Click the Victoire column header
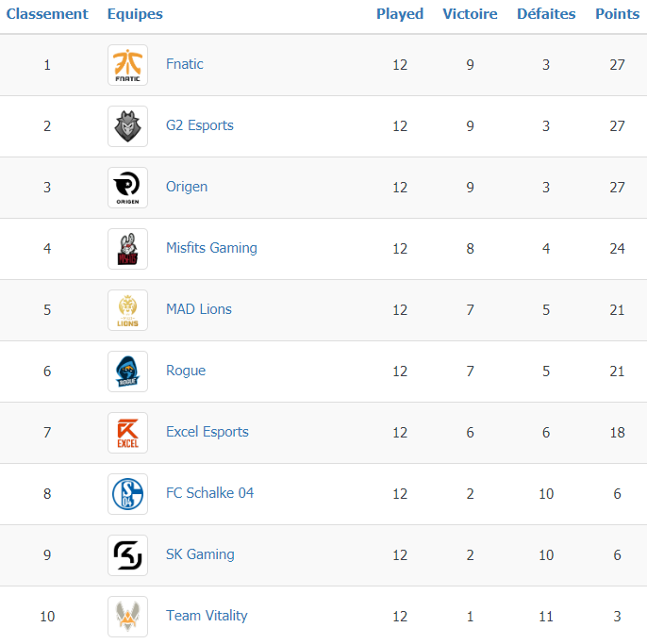The image size is (647, 644). (x=470, y=14)
